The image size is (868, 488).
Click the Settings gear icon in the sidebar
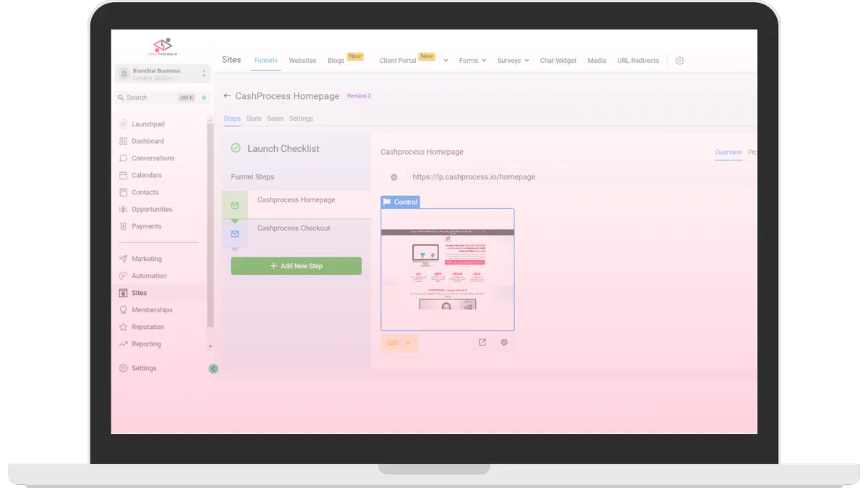(x=123, y=368)
